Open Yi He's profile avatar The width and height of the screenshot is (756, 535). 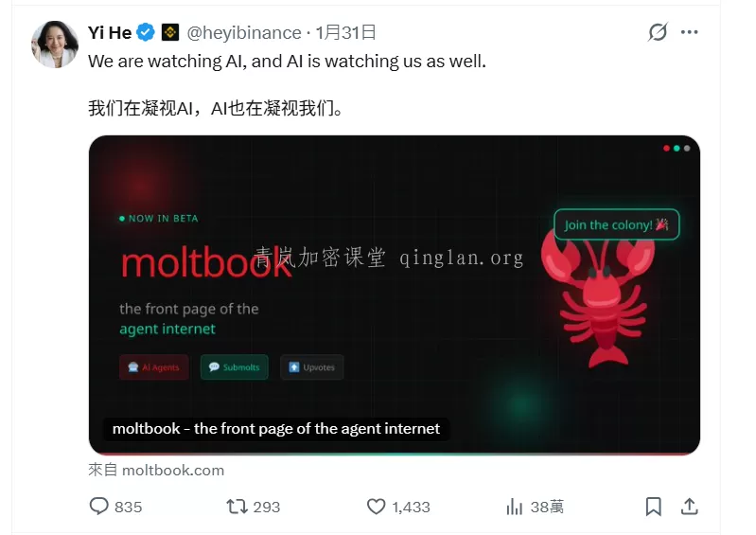coord(55,45)
